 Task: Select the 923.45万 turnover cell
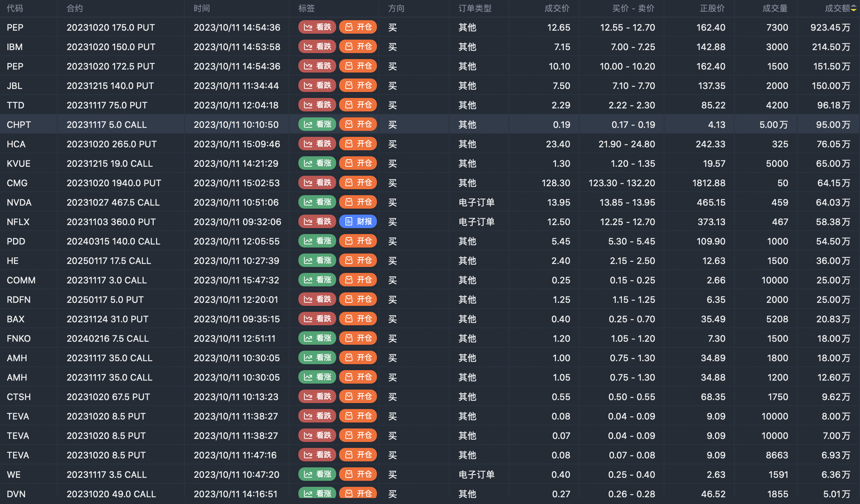click(x=830, y=27)
